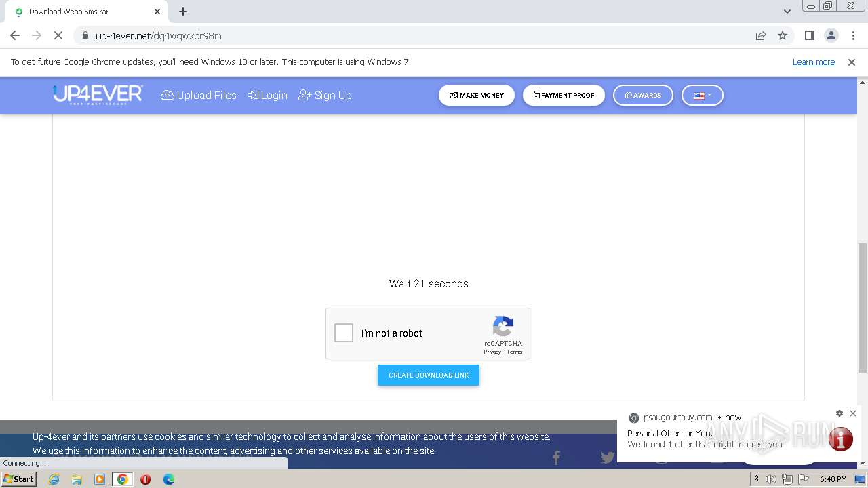The image size is (868, 488).
Task: Open Microsoft Edge from taskbar
Action: tap(168, 479)
